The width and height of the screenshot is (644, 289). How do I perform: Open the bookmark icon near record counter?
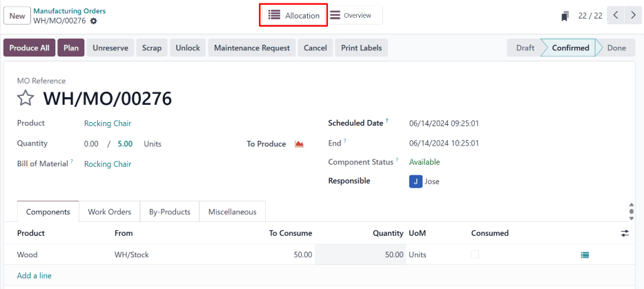pyautogui.click(x=565, y=16)
